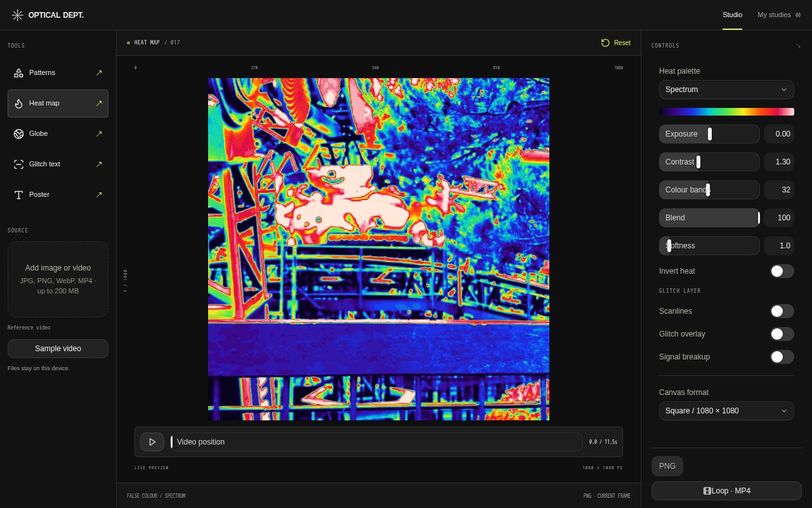The image size is (812, 508).
Task: Click the film icon on Loop MP4
Action: (707, 491)
